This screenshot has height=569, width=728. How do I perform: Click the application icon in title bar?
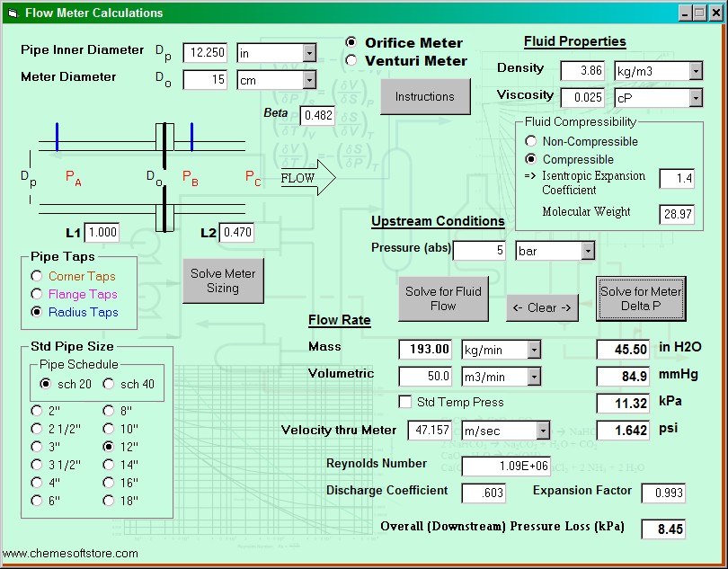pyautogui.click(x=12, y=13)
